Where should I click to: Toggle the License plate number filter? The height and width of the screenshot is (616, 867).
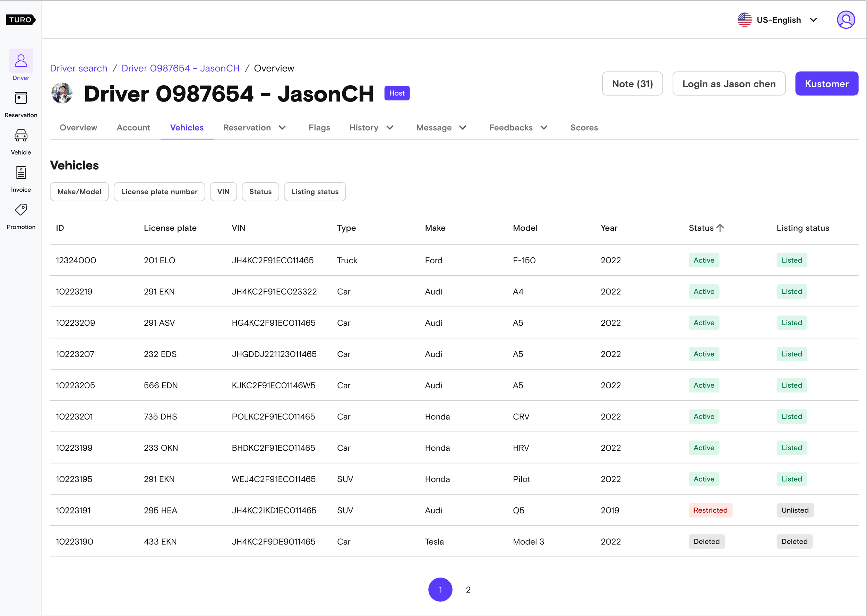(159, 192)
